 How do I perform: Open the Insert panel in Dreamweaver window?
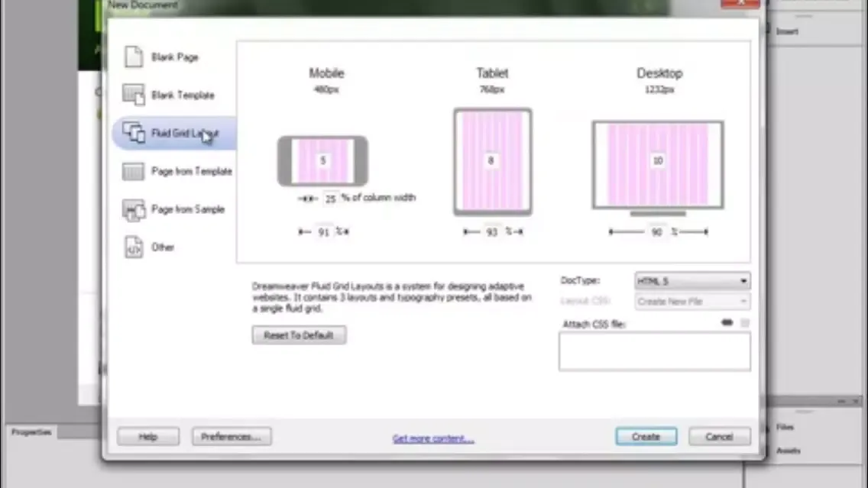787,31
